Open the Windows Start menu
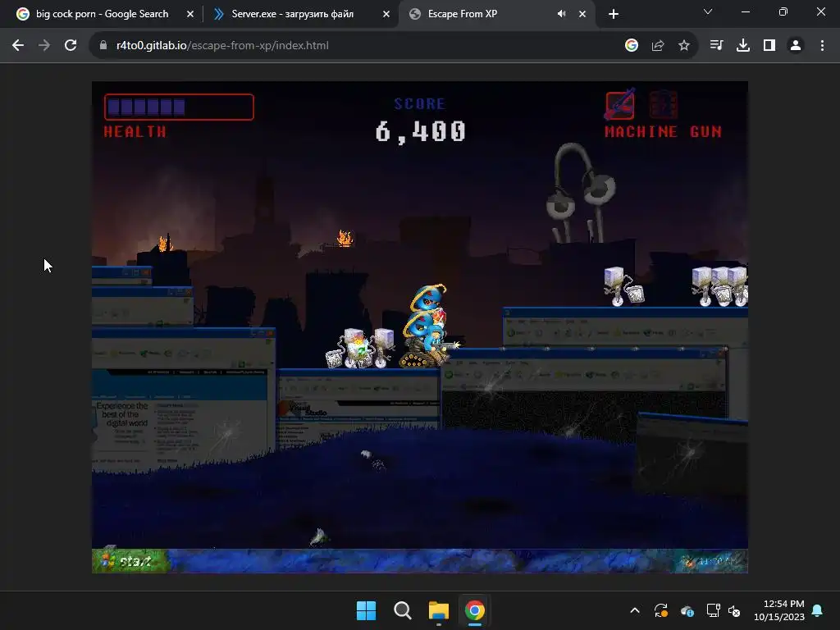 [367, 610]
